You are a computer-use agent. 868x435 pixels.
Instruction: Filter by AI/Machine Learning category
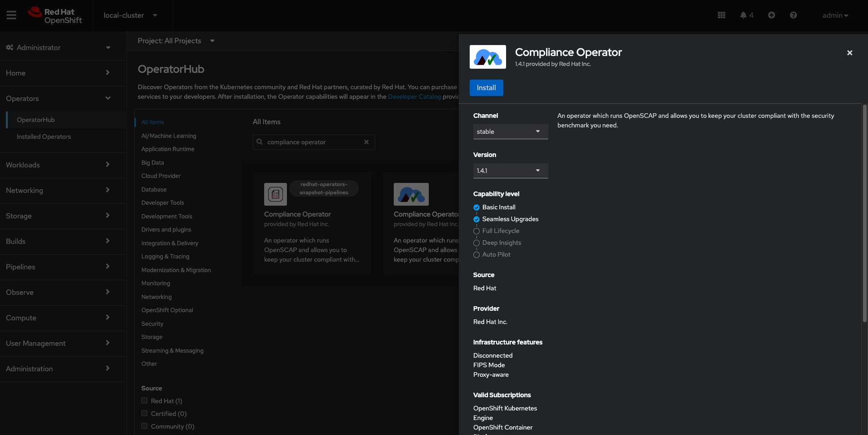pos(169,136)
